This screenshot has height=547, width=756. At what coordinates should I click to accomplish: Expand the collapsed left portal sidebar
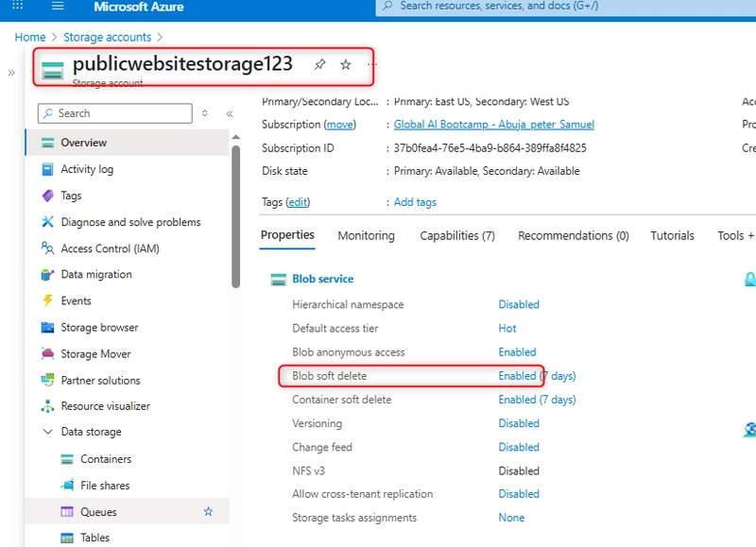click(x=11, y=73)
